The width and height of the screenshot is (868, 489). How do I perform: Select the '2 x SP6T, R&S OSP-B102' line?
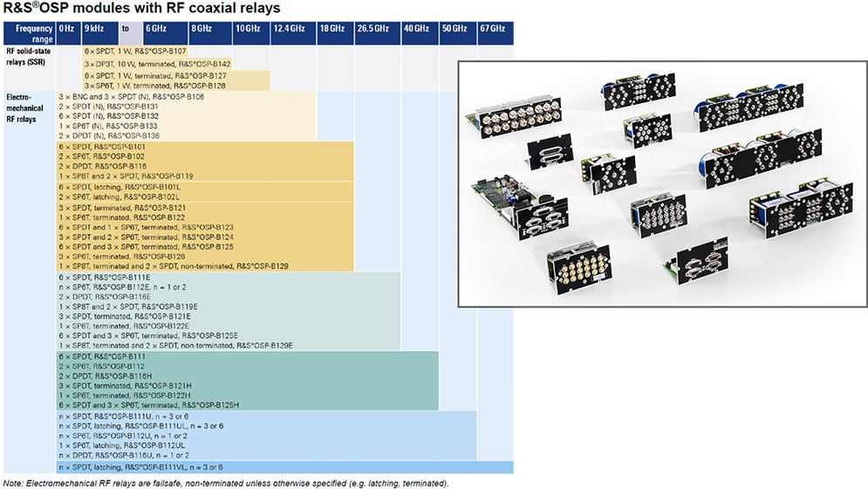point(102,156)
